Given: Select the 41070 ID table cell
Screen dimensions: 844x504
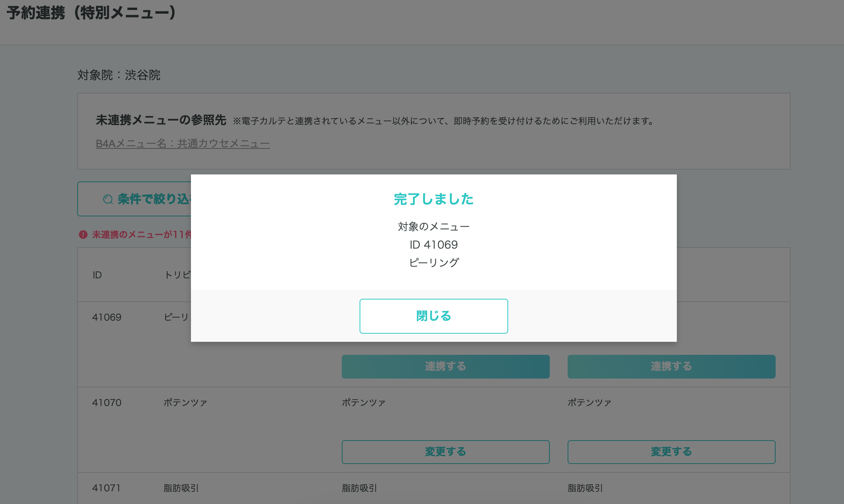Looking at the screenshot, I should click(x=107, y=403).
